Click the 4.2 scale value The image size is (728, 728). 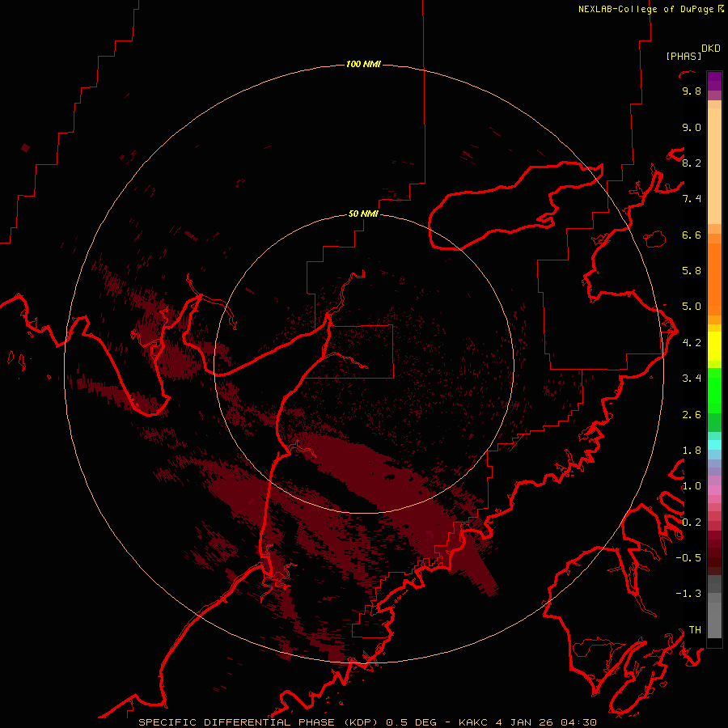point(692,343)
